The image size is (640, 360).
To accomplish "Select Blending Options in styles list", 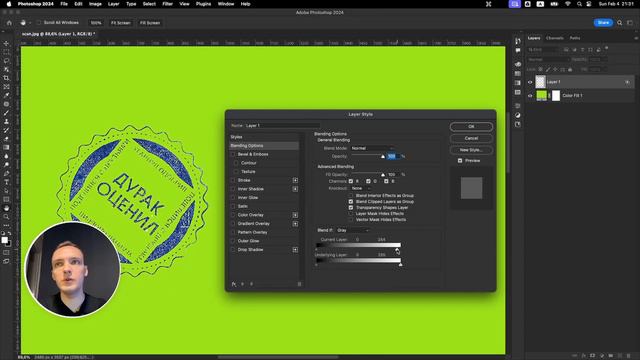I will (x=264, y=146).
